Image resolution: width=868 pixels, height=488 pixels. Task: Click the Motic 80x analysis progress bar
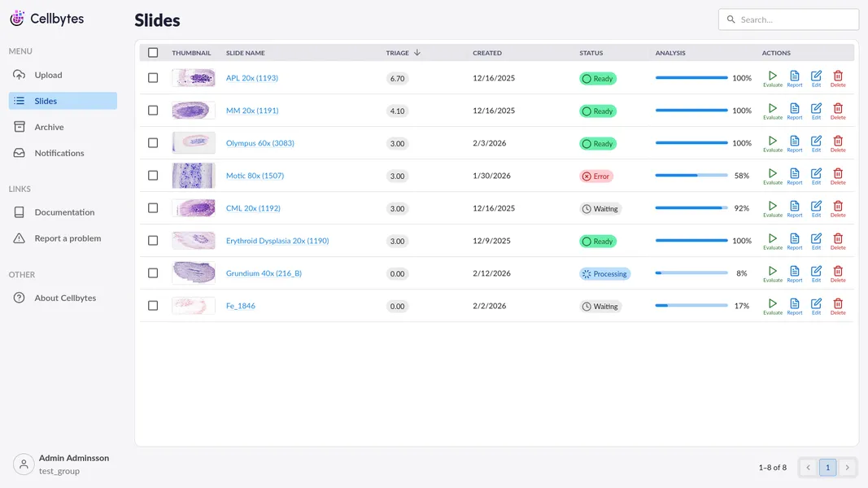pyautogui.click(x=691, y=176)
